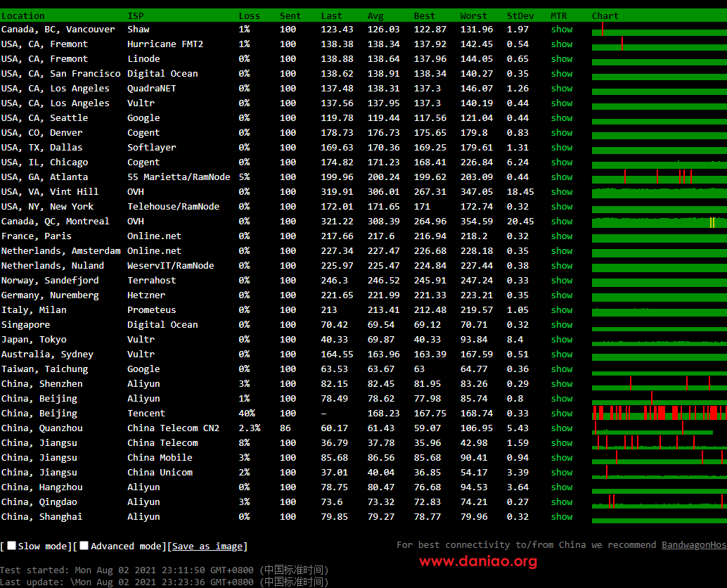Select the "Last update" timestamp line
Viewport: 727px width, 588px height.
tap(164, 582)
